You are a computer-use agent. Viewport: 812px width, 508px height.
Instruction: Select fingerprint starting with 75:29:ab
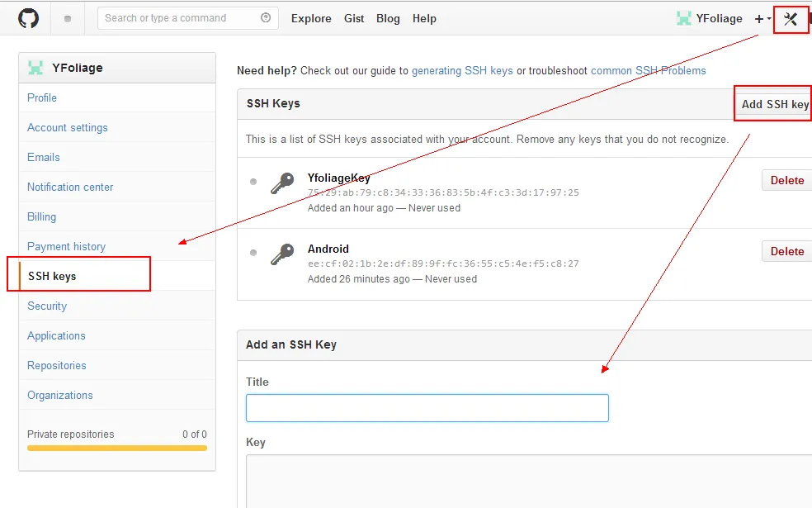pos(443,192)
